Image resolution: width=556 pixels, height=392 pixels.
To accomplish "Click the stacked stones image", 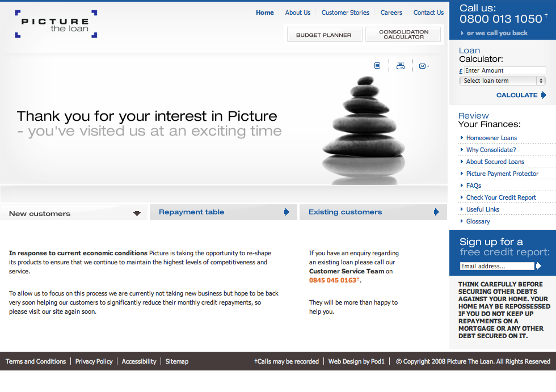I will click(364, 130).
